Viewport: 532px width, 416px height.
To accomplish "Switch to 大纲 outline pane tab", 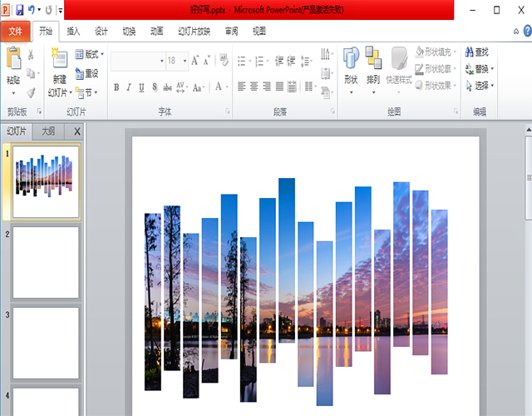I will (48, 131).
